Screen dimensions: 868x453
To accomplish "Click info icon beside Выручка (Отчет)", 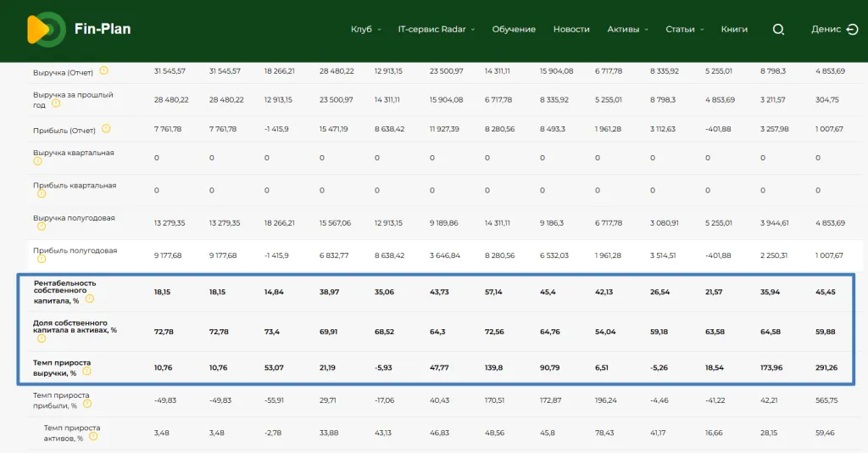I will (x=104, y=70).
